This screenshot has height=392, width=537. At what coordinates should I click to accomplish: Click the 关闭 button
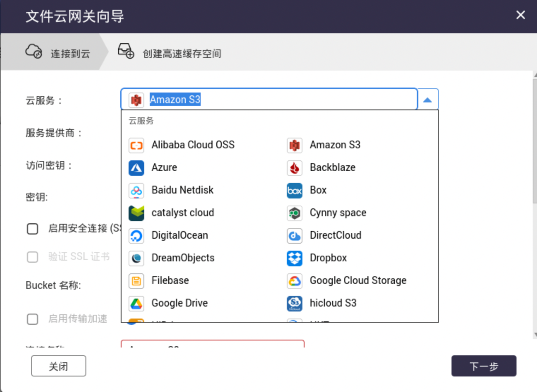59,366
